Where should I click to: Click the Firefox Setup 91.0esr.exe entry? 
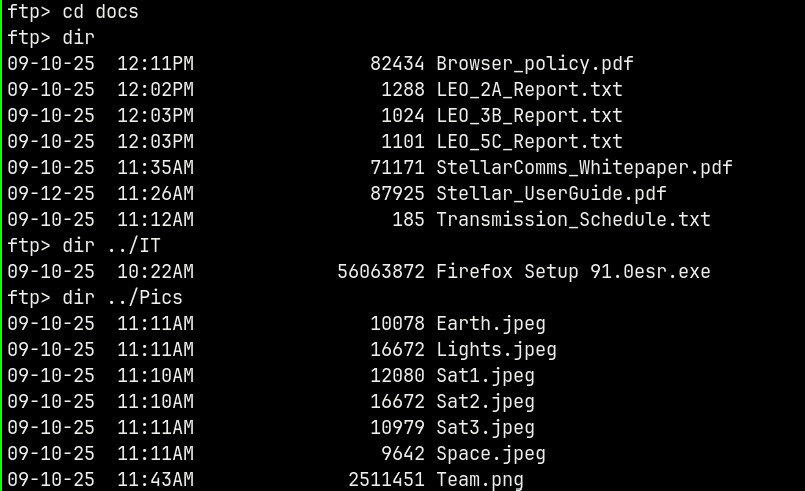(573, 271)
